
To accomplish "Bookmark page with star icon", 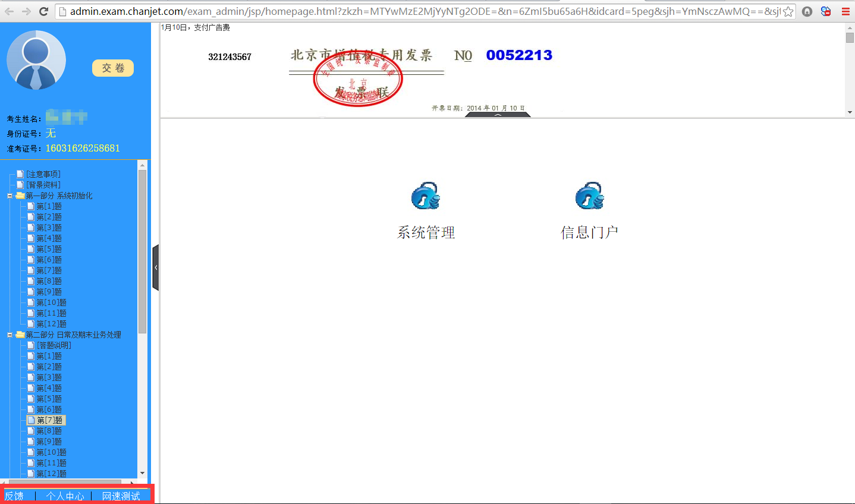I will pos(788,11).
